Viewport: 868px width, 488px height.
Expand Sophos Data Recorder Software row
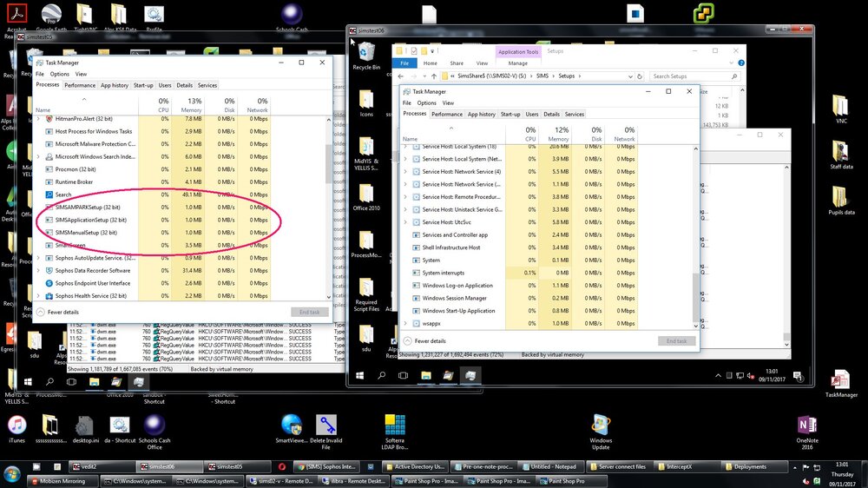click(x=38, y=271)
